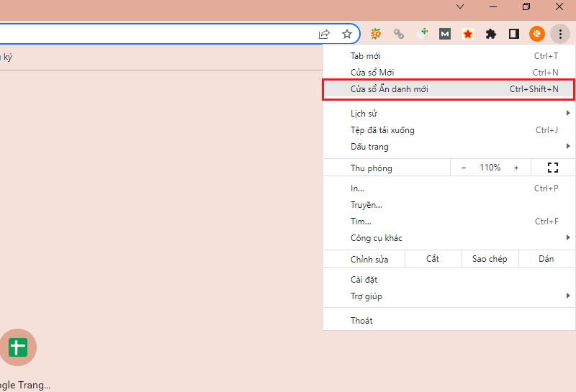Toggle fullscreen mode in the zoom row
576x392 pixels.
tap(553, 168)
